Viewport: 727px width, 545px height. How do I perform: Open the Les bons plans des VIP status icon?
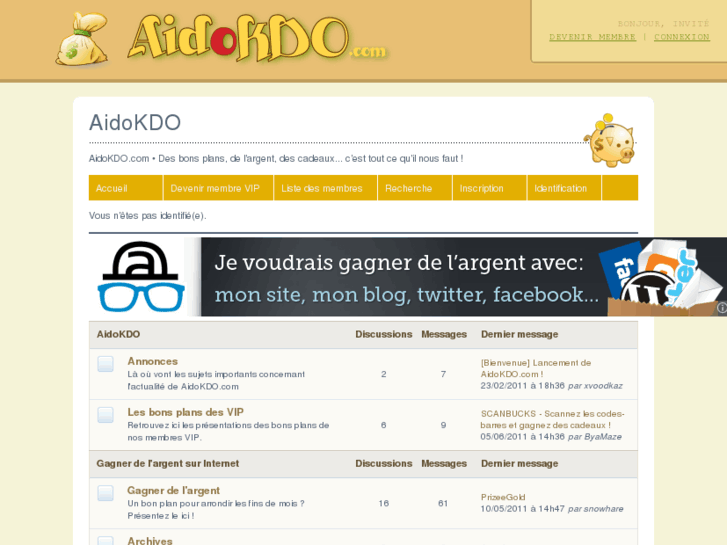coord(105,415)
